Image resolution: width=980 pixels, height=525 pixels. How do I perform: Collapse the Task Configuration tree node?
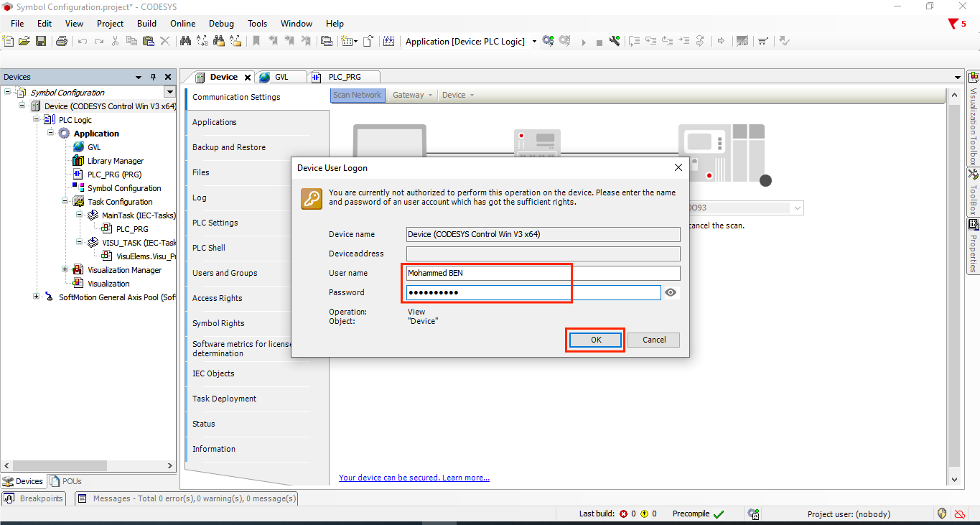coord(65,202)
